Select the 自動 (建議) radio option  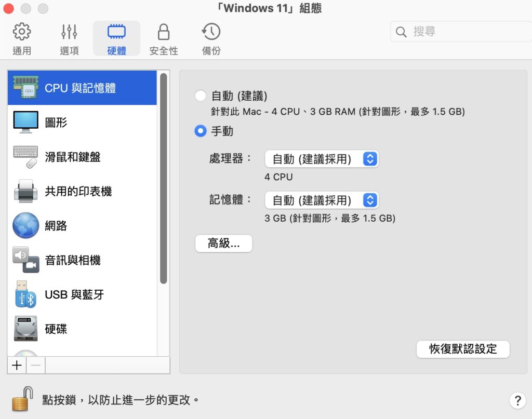coord(200,96)
